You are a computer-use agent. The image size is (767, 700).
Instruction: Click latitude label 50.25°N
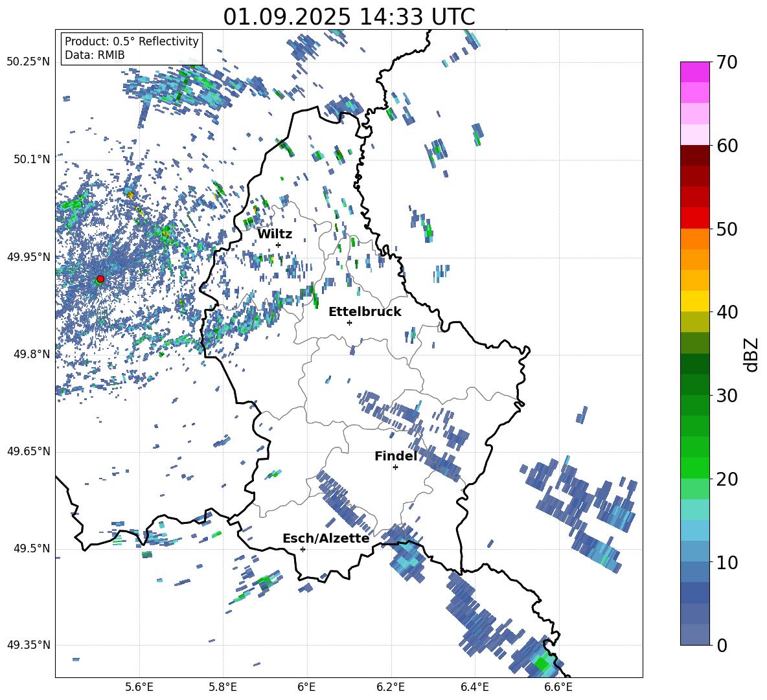pyautogui.click(x=29, y=62)
